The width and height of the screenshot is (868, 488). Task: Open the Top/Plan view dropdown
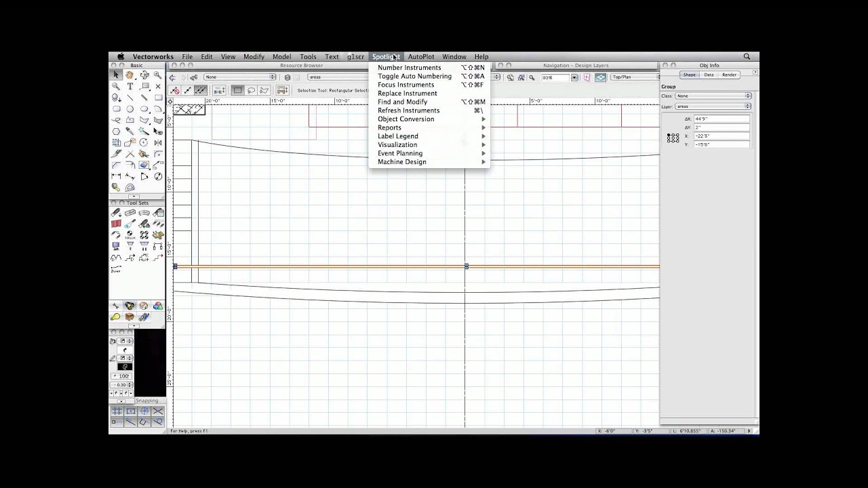pos(634,77)
